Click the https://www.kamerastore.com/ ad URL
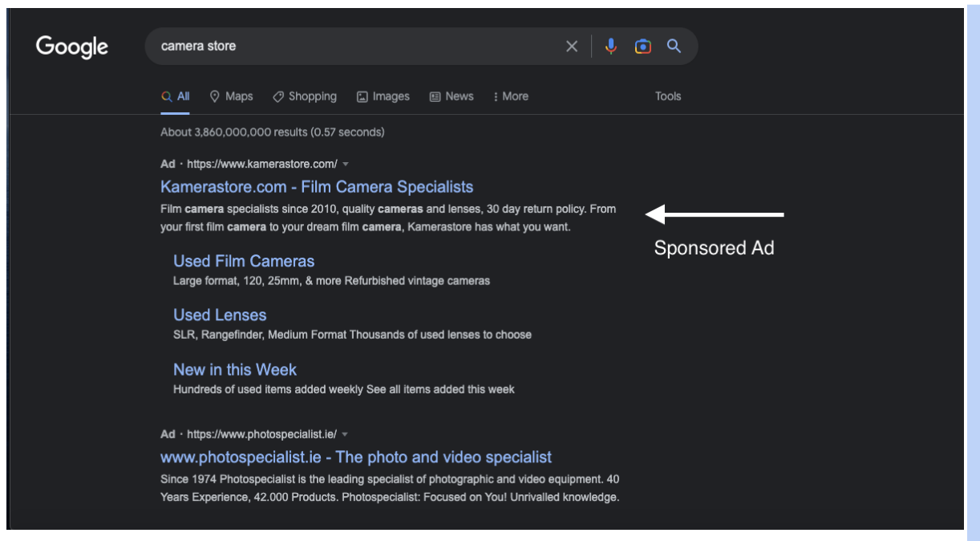 262,164
